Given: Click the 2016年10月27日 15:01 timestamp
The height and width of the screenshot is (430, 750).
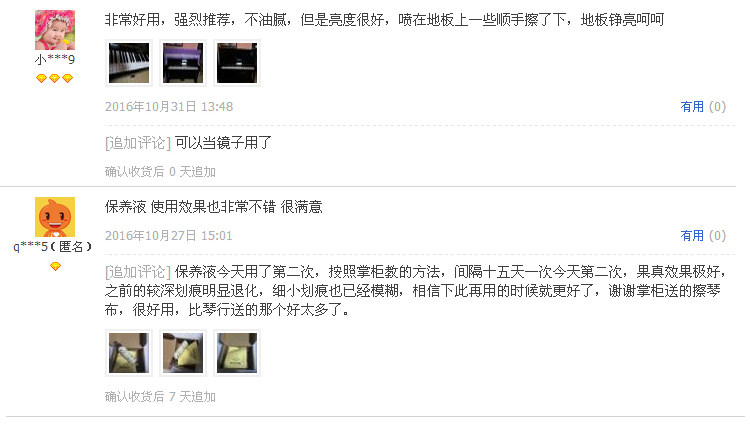Looking at the screenshot, I should (168, 236).
